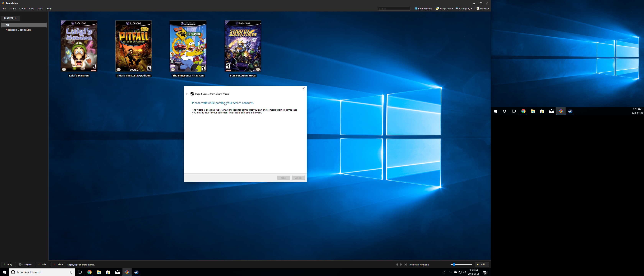Select the Star Fox Adventures cover
This screenshot has height=276, width=644.
pos(243,46)
